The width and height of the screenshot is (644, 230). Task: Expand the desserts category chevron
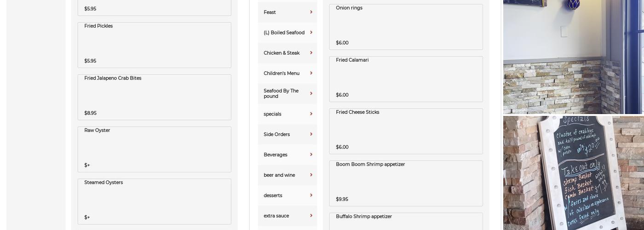[x=311, y=195]
